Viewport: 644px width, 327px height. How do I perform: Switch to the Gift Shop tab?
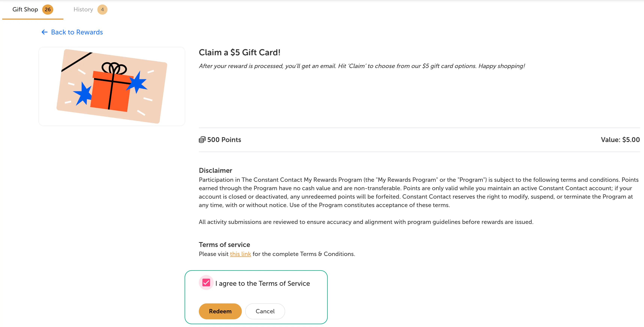25,10
